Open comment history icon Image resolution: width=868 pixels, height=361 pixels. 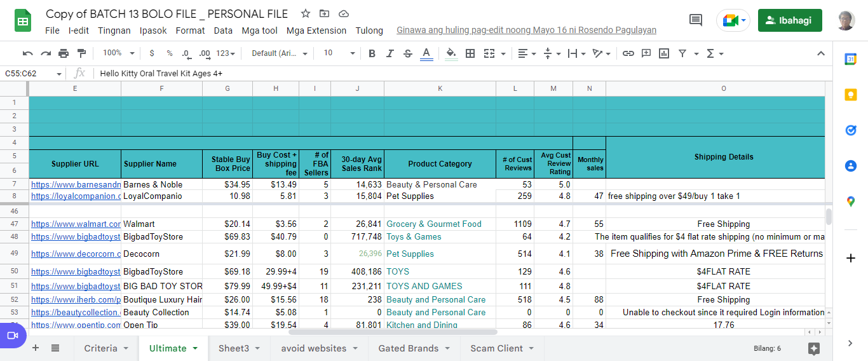[696, 20]
